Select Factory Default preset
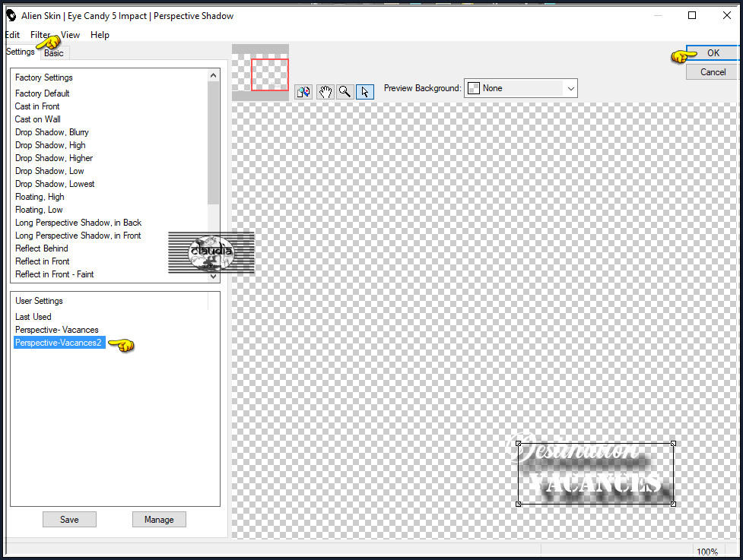The width and height of the screenshot is (743, 560). (42, 93)
